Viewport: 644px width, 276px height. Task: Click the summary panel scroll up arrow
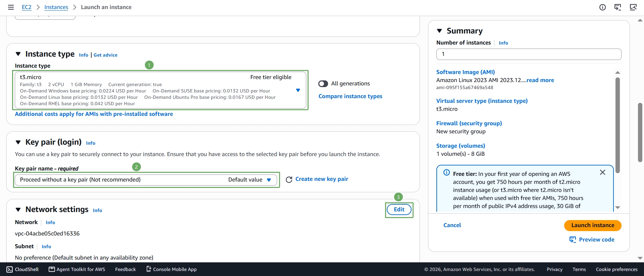618,72
